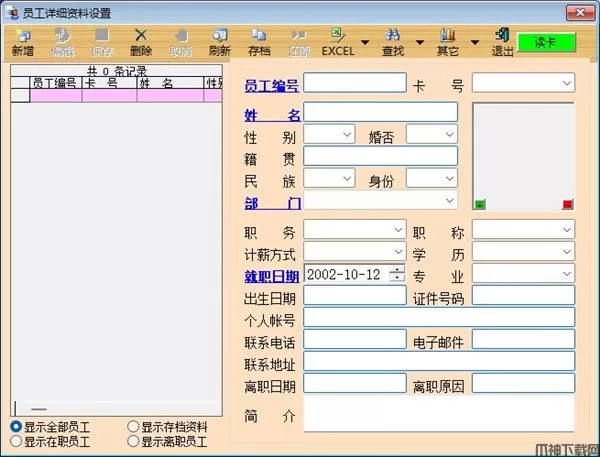
Task: Click the 联系地址 input field
Action: click(x=439, y=361)
